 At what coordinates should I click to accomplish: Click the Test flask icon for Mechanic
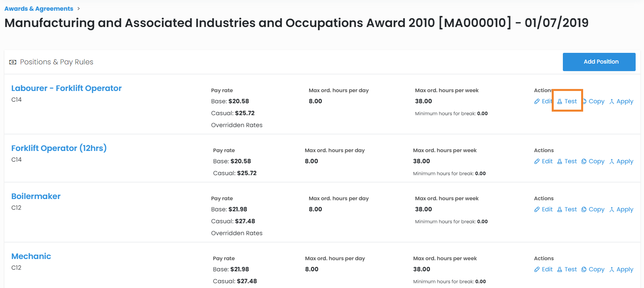pyautogui.click(x=560, y=269)
